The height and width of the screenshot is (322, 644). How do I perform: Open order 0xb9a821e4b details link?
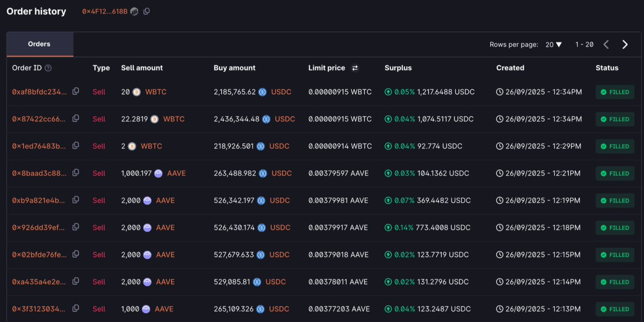pyautogui.click(x=39, y=201)
